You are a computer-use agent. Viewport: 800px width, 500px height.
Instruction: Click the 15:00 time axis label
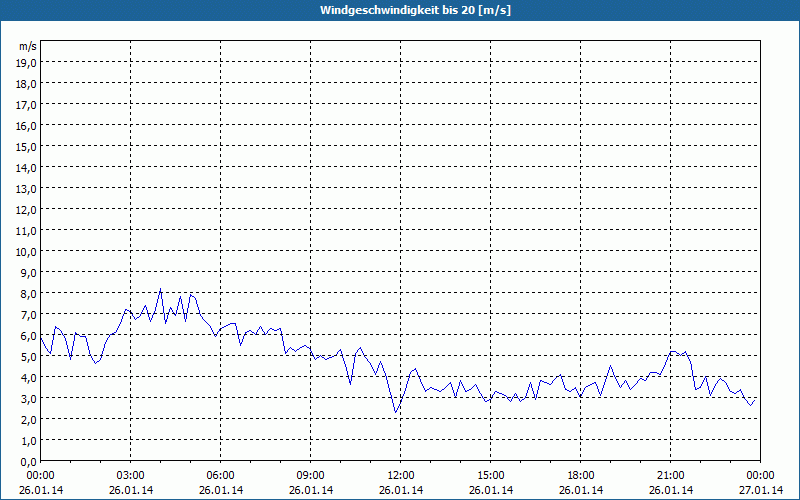(491, 476)
